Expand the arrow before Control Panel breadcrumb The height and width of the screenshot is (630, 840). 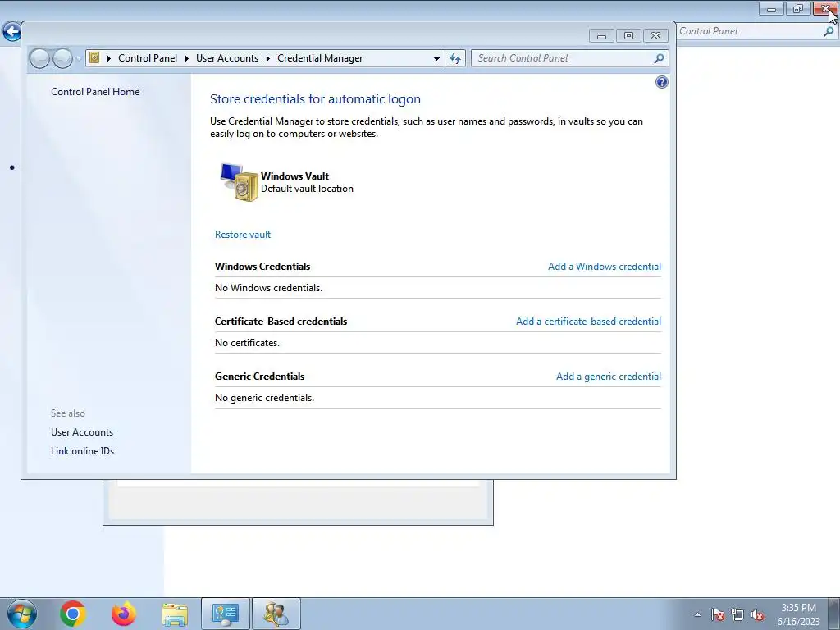[x=109, y=58]
